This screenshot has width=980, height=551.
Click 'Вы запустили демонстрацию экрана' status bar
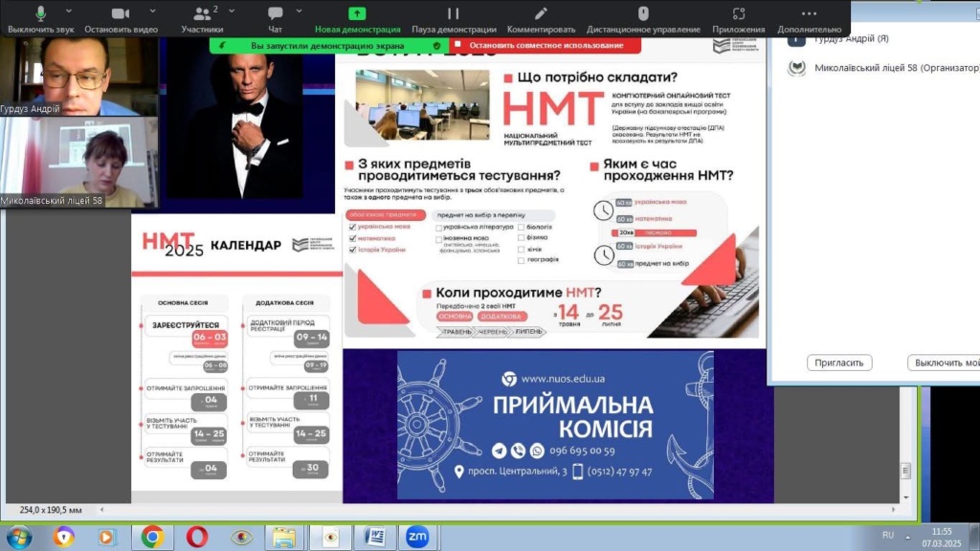point(327,46)
